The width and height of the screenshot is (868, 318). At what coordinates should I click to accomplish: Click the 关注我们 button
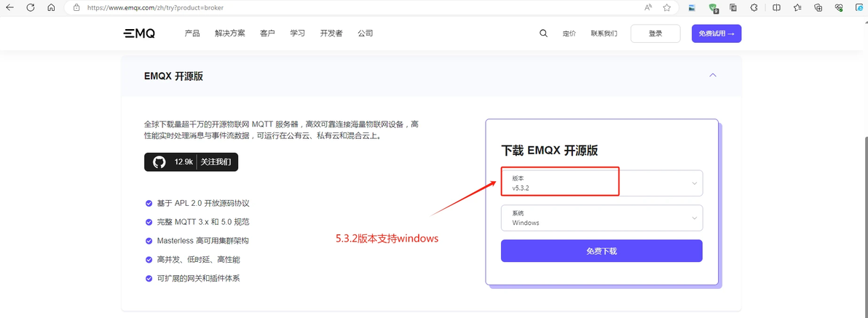216,162
